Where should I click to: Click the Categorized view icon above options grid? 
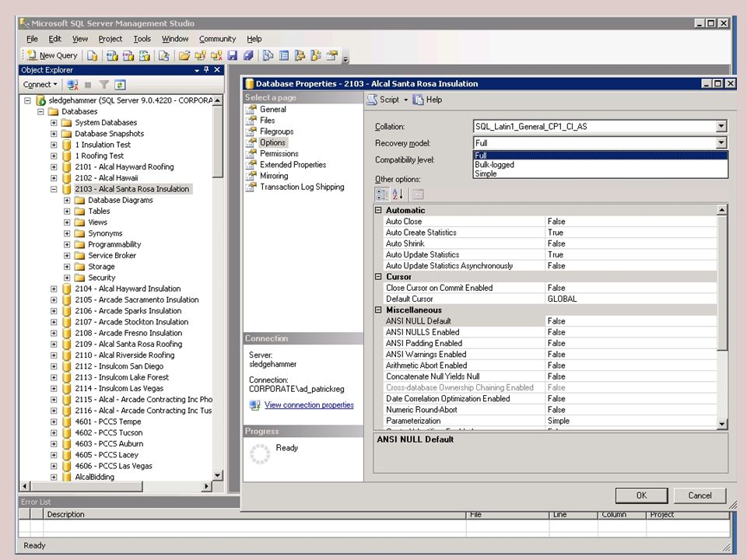pyautogui.click(x=381, y=194)
